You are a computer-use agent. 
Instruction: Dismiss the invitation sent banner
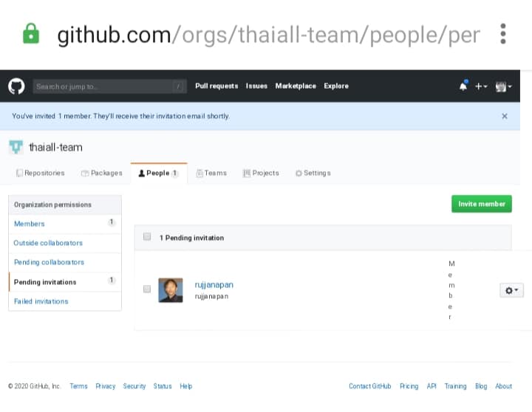[x=505, y=116]
